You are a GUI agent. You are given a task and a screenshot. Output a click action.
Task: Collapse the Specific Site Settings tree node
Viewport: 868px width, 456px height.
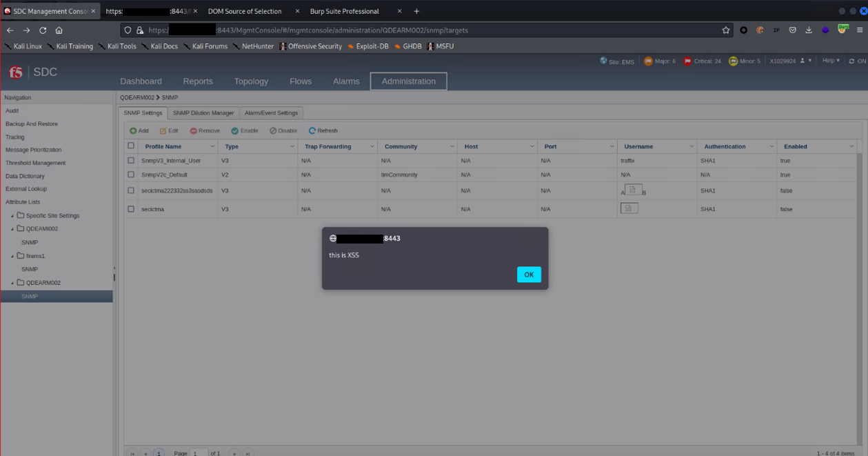(x=12, y=216)
